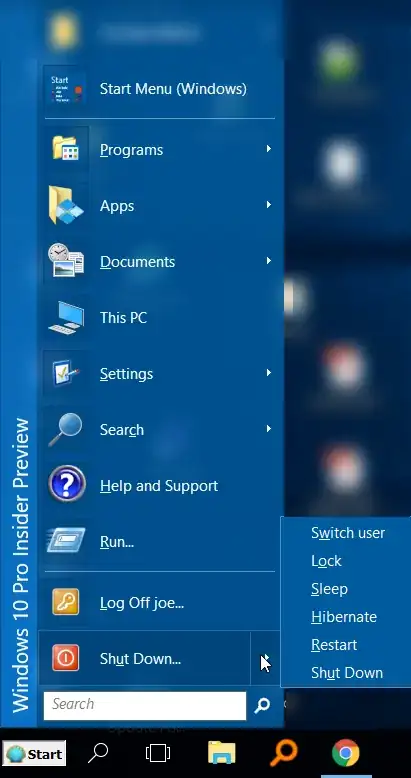Click the Log Off key icon

tap(66, 602)
